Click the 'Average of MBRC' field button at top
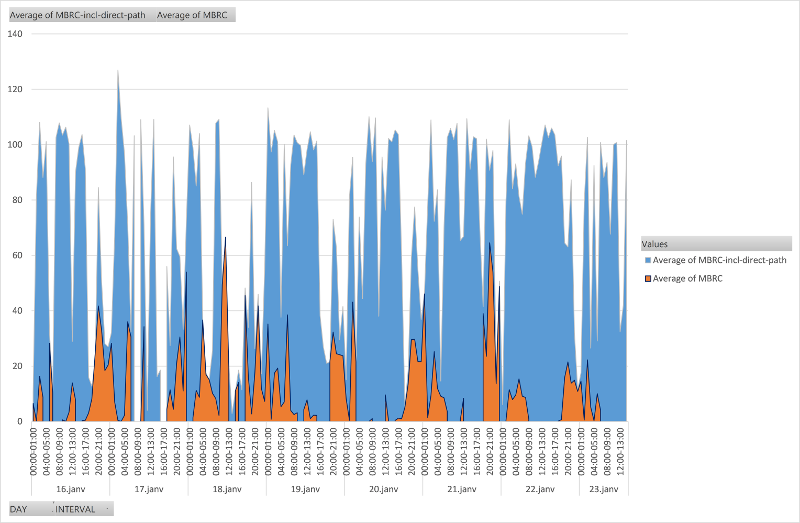Viewport: 800px width, 523px height. pos(194,15)
